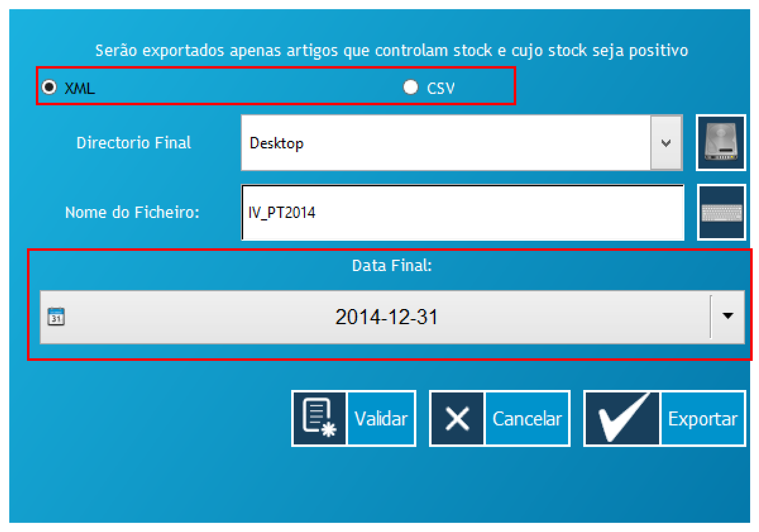Expand the Data Final date dropdown arrow
Screen dimensions: 759x532
727,316
